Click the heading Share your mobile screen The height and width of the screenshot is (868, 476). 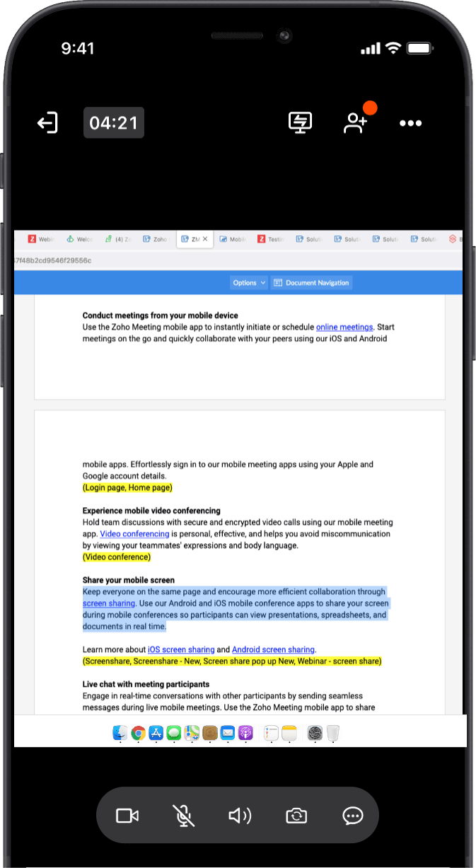pyautogui.click(x=129, y=580)
